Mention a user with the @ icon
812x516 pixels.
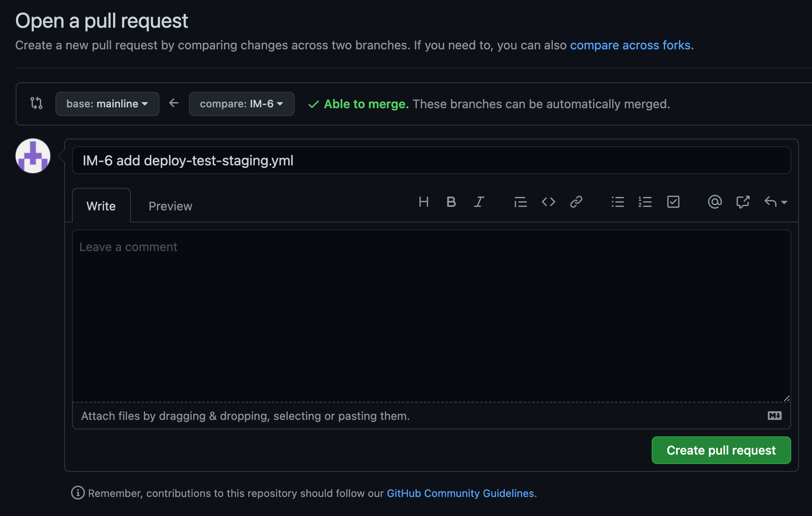tap(715, 202)
